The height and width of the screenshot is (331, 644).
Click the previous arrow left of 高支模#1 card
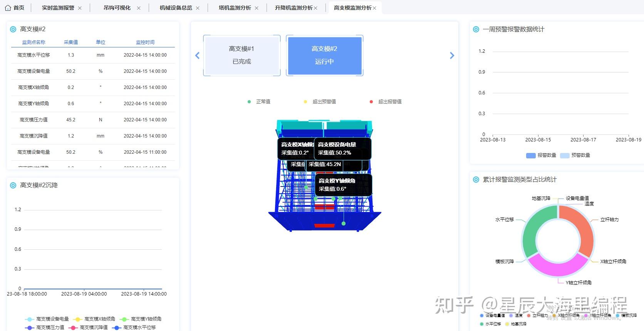coord(198,55)
